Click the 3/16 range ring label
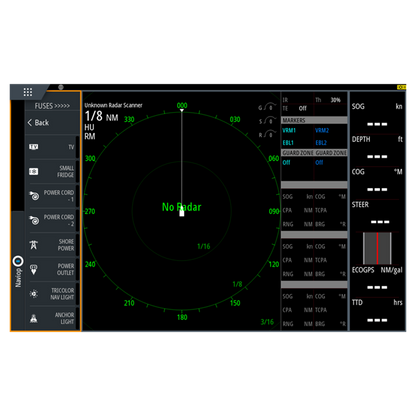The image size is (416, 416). [x=267, y=322]
